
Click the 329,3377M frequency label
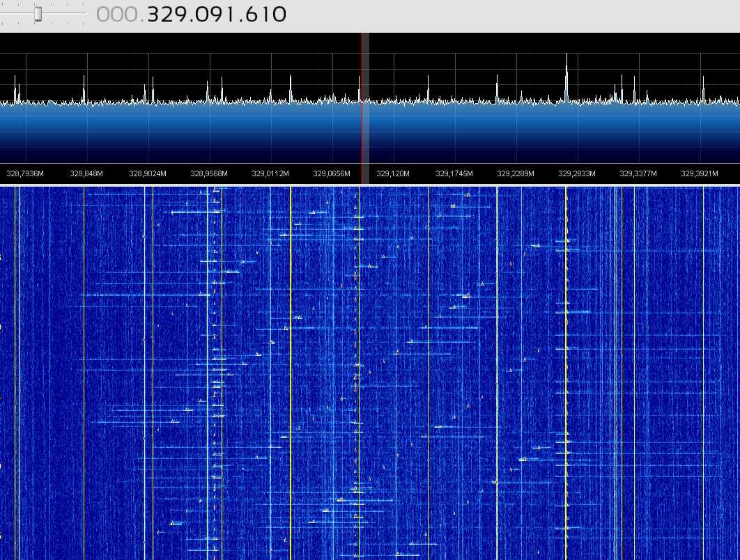(638, 173)
